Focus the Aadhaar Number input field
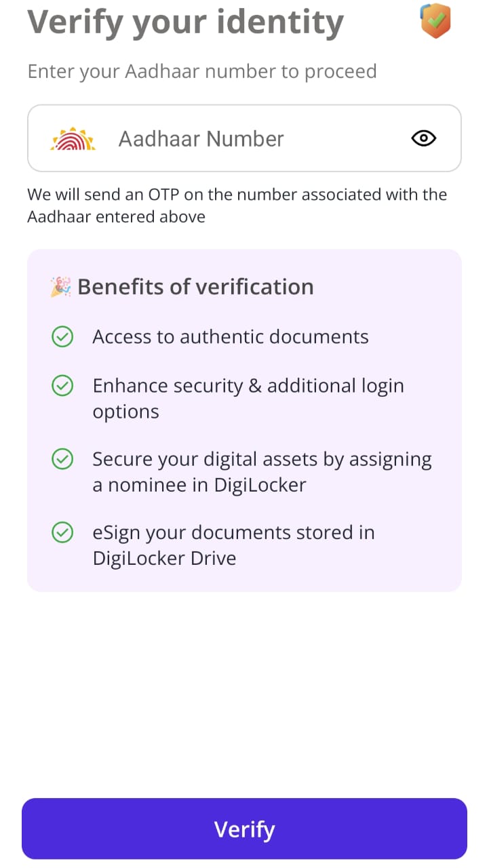Image resolution: width=489 pixels, height=868 pixels. click(x=258, y=139)
